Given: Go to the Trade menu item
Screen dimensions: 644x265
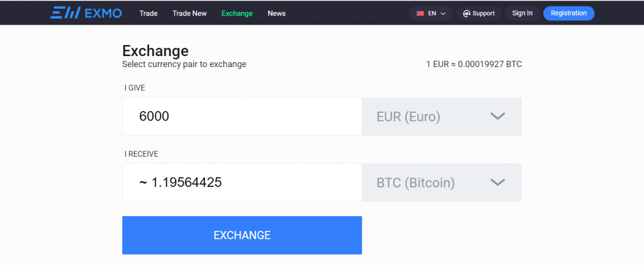Looking at the screenshot, I should tap(148, 13).
